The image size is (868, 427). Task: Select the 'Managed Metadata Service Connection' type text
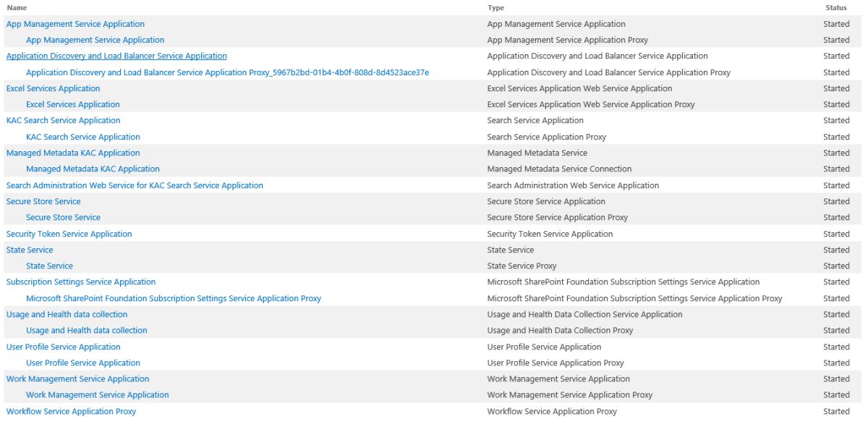click(560, 169)
